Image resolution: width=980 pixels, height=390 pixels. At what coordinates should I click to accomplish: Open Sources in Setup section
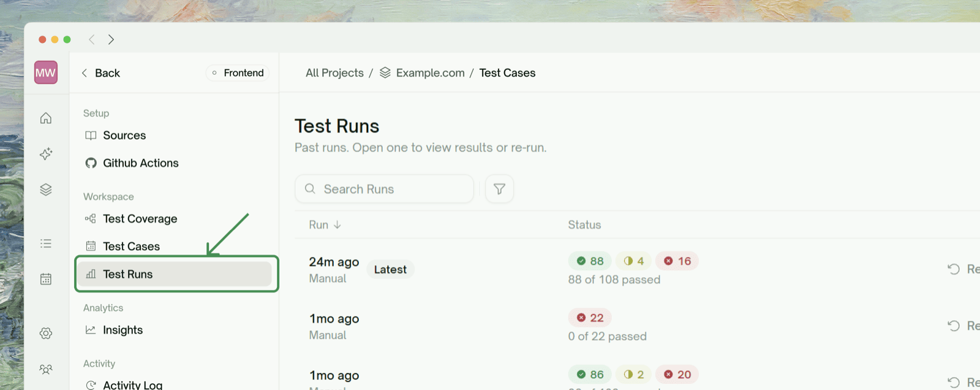coord(124,136)
